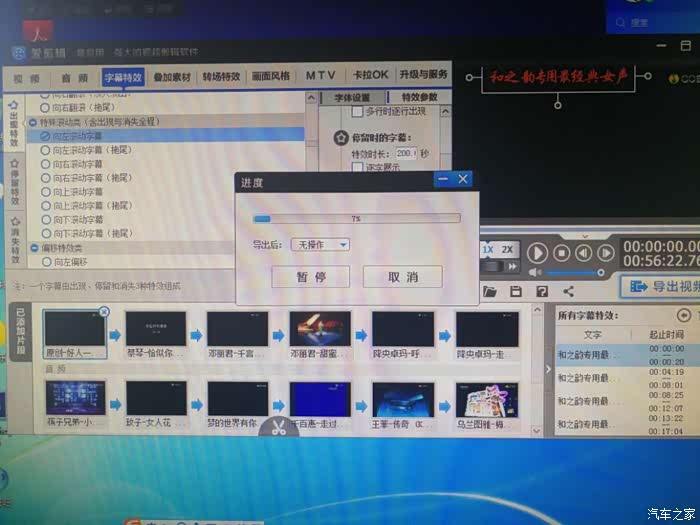Step back one frame
The height and width of the screenshot is (525, 700).
click(583, 253)
